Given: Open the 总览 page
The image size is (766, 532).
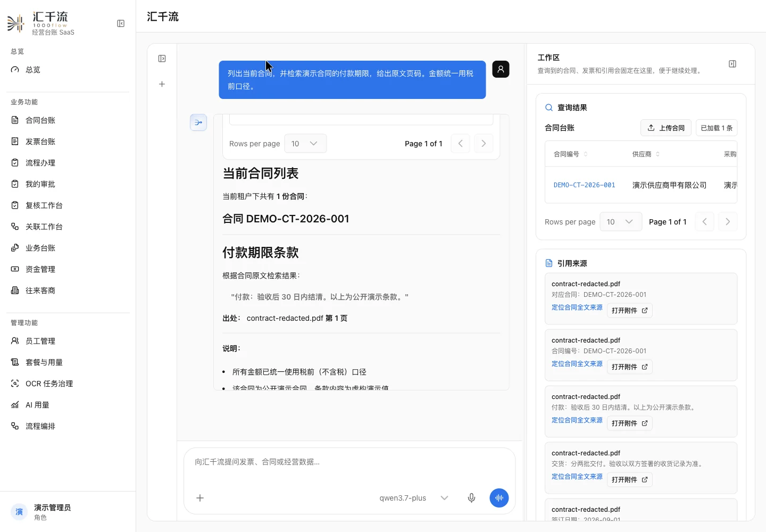Looking at the screenshot, I should click(68, 70).
